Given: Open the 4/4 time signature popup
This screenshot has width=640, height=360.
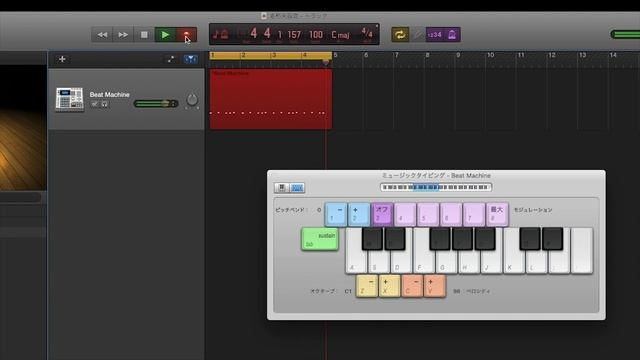Looking at the screenshot, I should 367,33.
